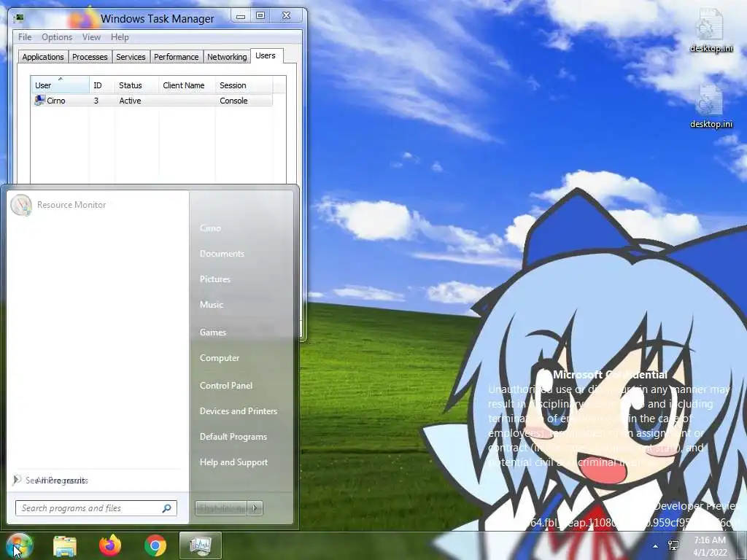The image size is (747, 560).
Task: Switch to the Performance tab
Action: point(176,57)
